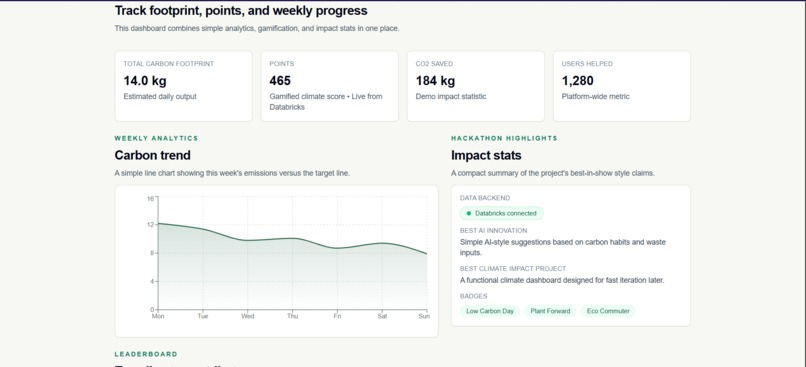
Task: Click the Impact stats heading
Action: [486, 155]
